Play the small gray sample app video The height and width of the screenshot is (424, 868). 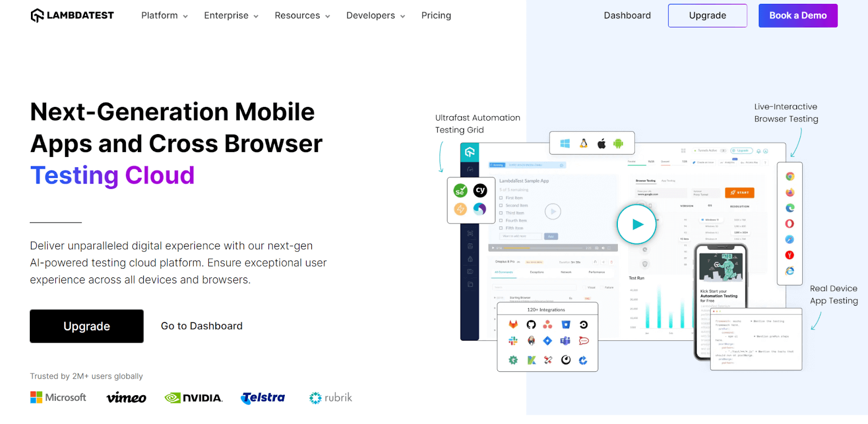[x=553, y=211]
